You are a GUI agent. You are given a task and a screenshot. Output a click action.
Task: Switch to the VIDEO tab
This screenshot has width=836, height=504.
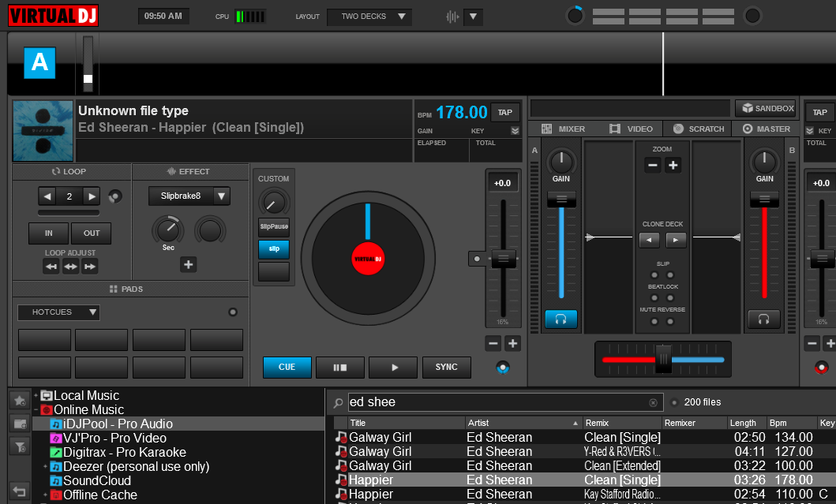click(x=632, y=129)
